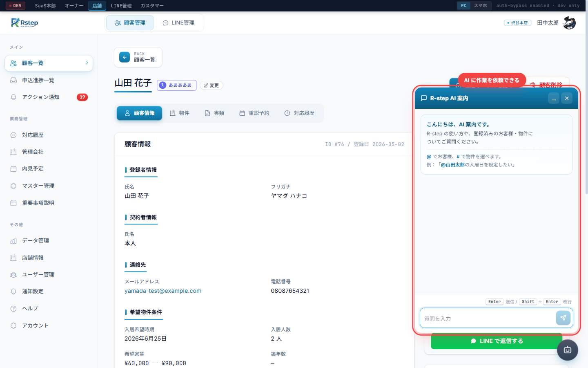The image size is (588, 368).
Task: Switch to LINE管理 top tab
Action: tap(178, 23)
